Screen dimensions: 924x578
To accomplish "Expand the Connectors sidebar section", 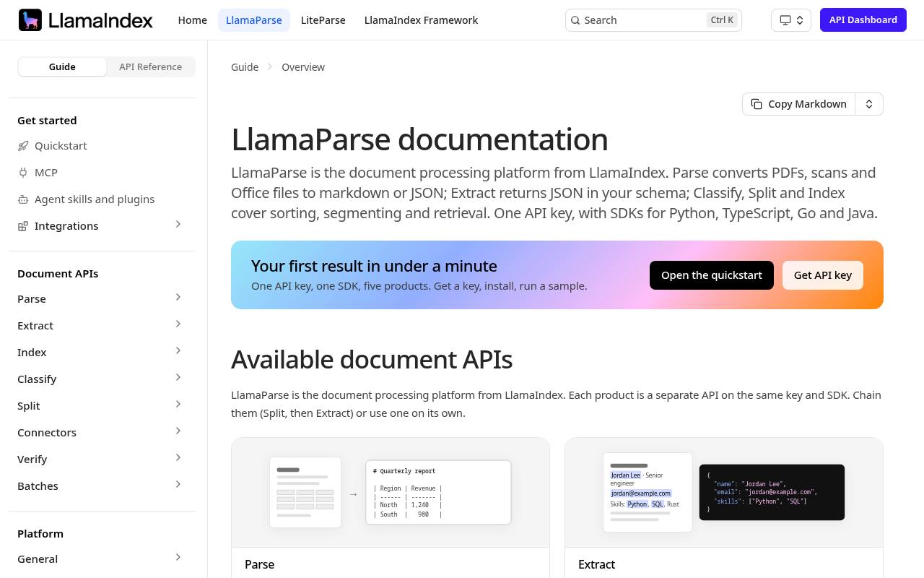I will point(178,431).
